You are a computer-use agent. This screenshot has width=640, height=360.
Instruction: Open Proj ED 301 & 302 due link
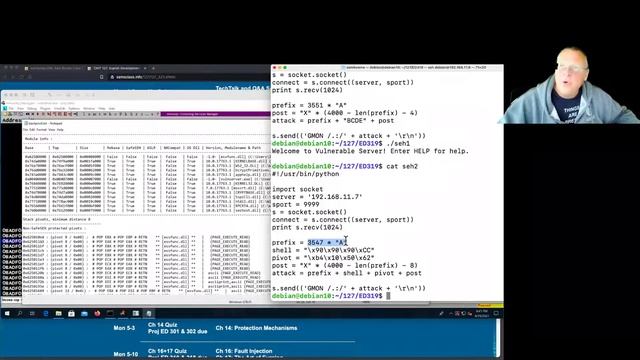coord(178,331)
